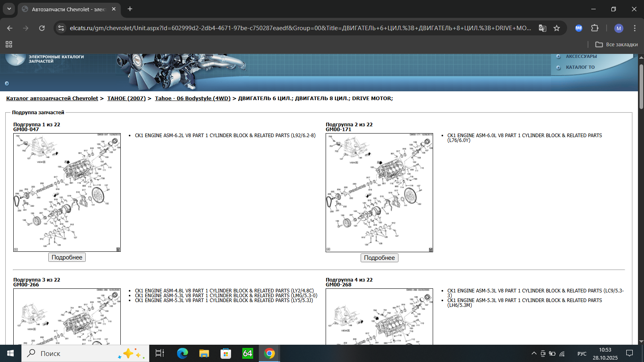Open the Все закладки bookmarks folder
Screen dimensions: 644x362
coord(617,44)
